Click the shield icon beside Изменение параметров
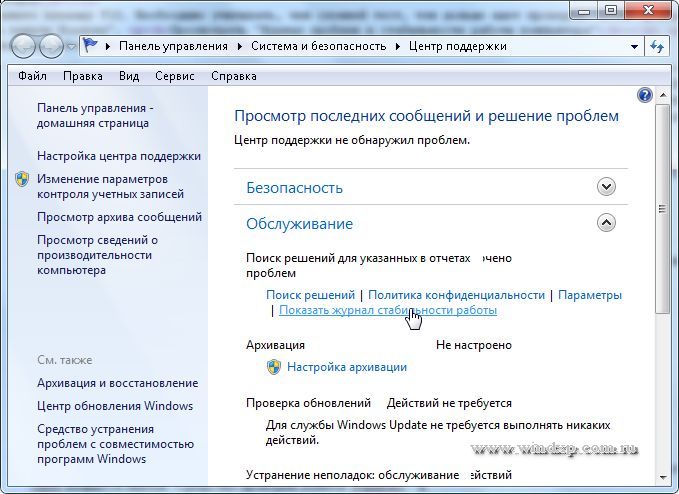679x494 pixels. point(22,179)
